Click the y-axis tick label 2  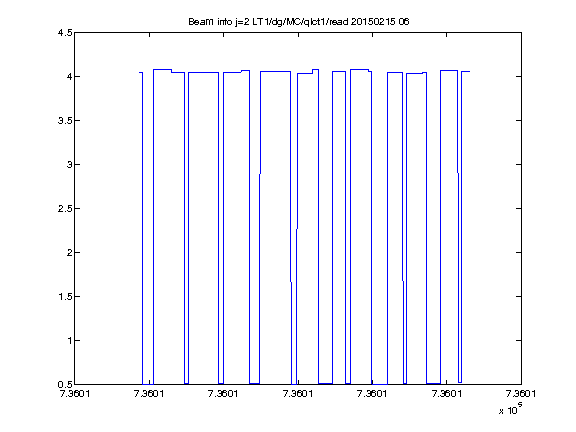69,252
